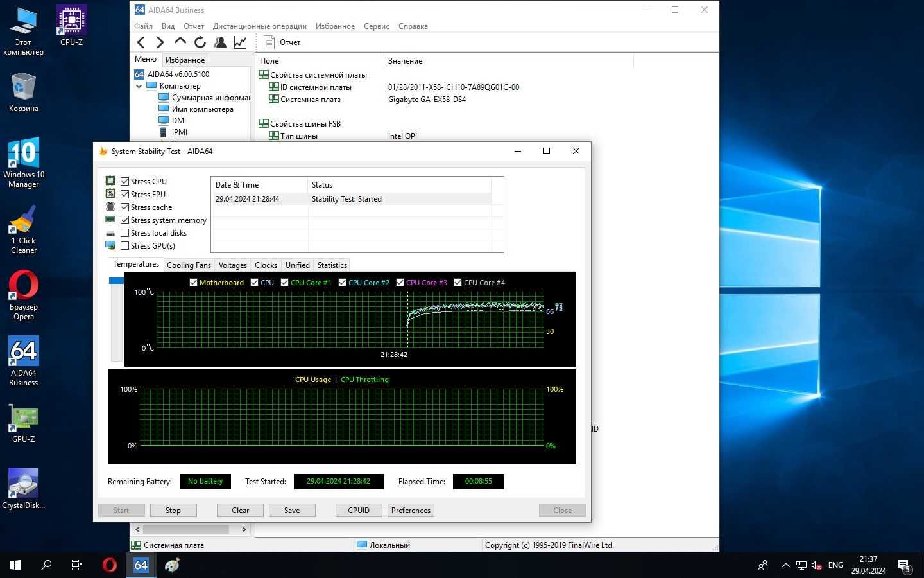Generate a report with the Отчёт button
This screenshot has width=924, height=578.
(x=283, y=42)
